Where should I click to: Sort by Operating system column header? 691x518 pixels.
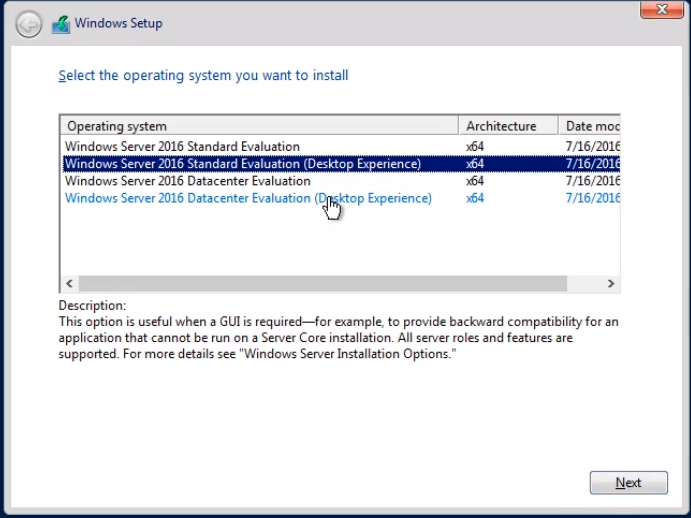click(x=260, y=126)
